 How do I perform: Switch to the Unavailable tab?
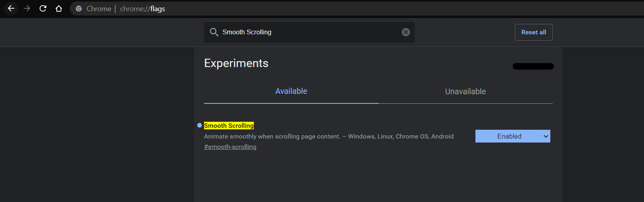tap(465, 91)
